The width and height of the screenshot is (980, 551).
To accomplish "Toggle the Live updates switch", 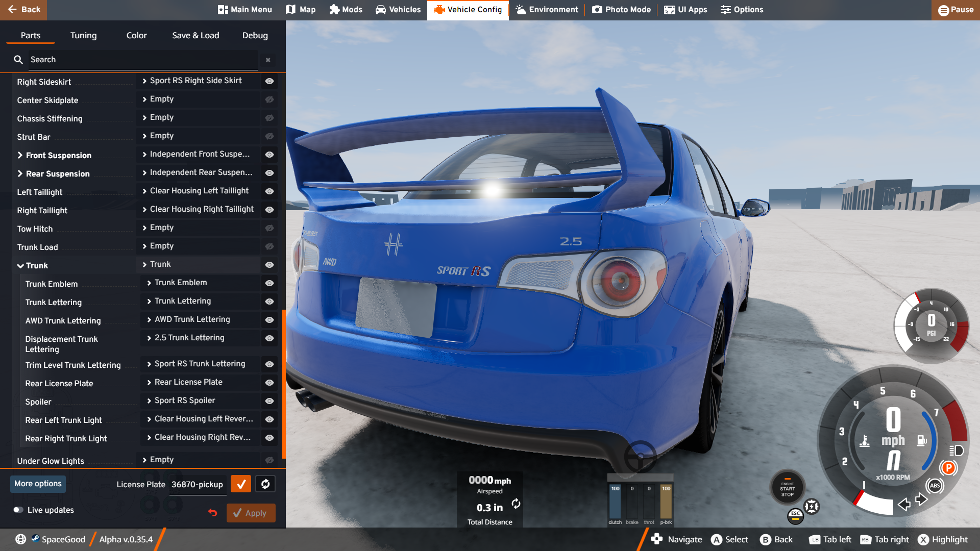I will click(19, 510).
